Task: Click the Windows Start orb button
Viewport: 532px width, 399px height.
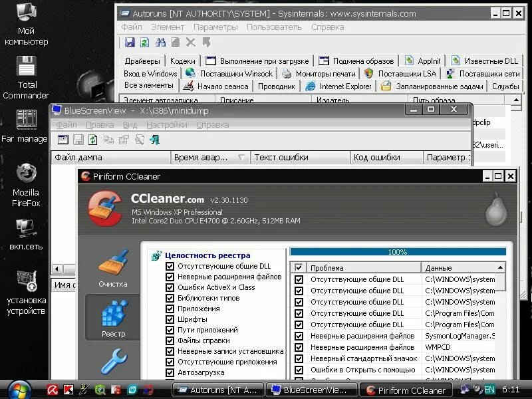Action: pos(19,390)
